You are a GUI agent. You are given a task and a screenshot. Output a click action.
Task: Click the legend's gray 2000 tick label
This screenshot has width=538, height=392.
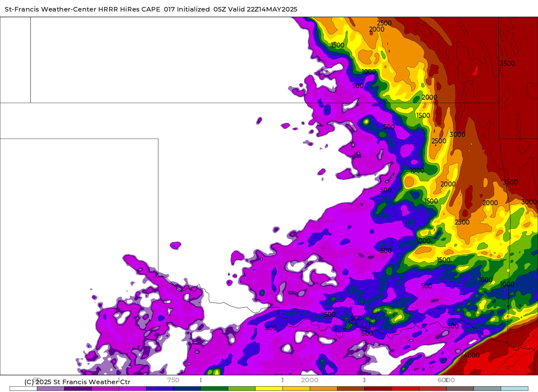[x=310, y=380]
